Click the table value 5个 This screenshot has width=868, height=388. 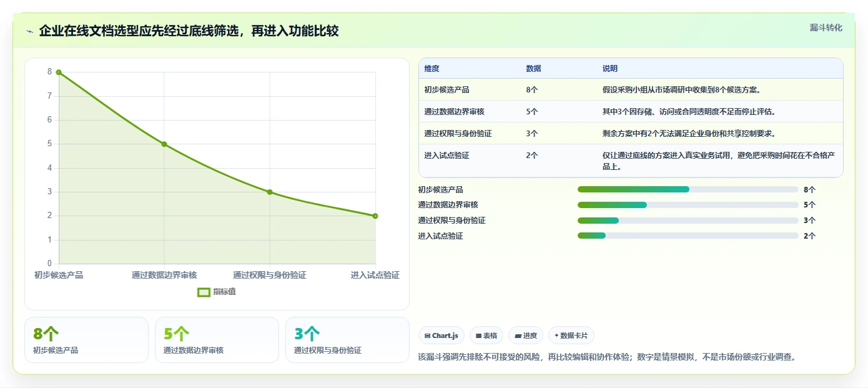point(532,112)
